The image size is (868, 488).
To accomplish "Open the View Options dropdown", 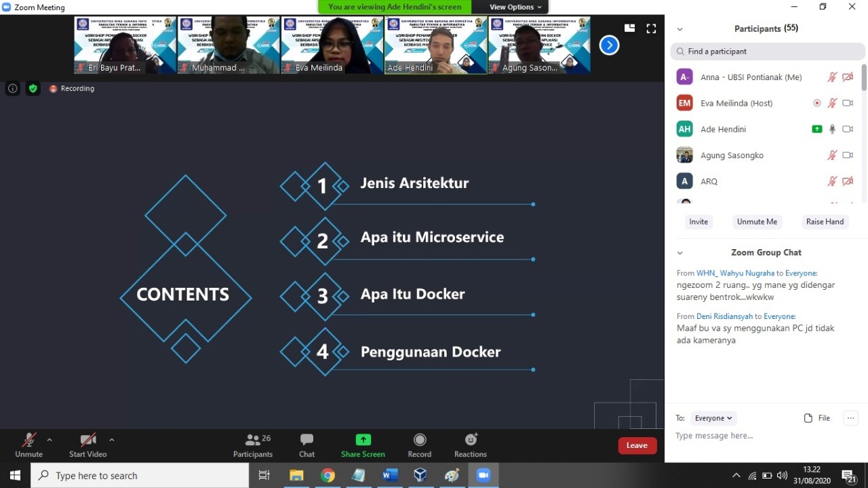I will coord(515,7).
